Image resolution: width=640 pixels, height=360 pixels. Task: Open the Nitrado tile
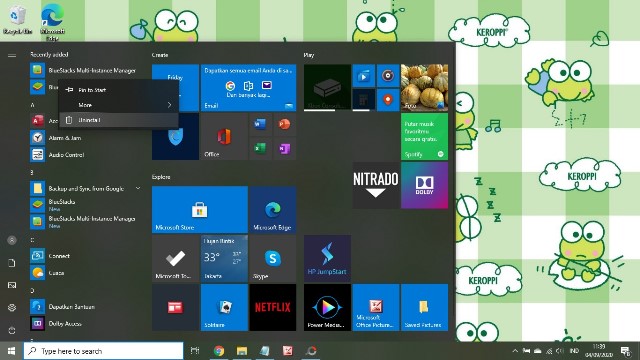376,185
